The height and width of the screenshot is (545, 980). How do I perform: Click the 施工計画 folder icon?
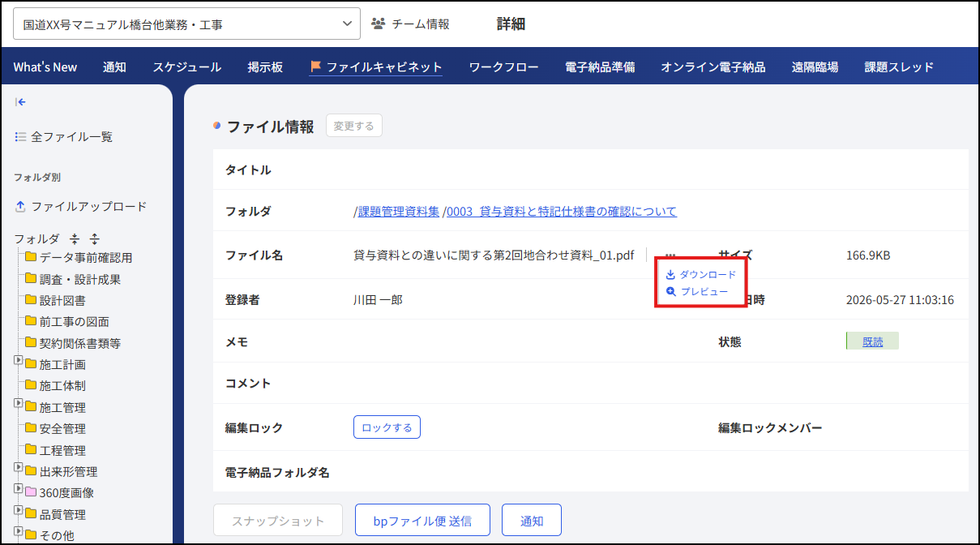(31, 364)
